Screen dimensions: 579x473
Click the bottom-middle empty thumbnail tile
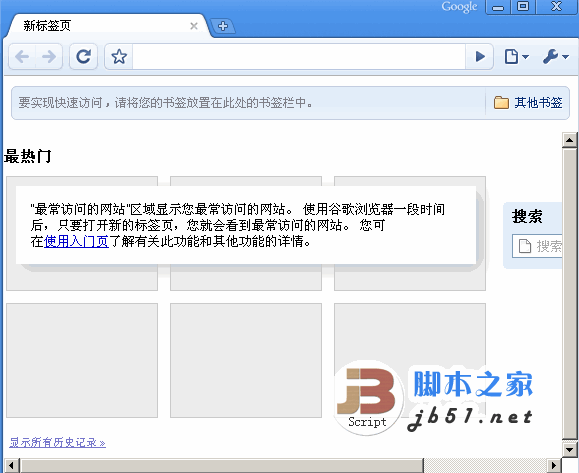click(x=246, y=360)
